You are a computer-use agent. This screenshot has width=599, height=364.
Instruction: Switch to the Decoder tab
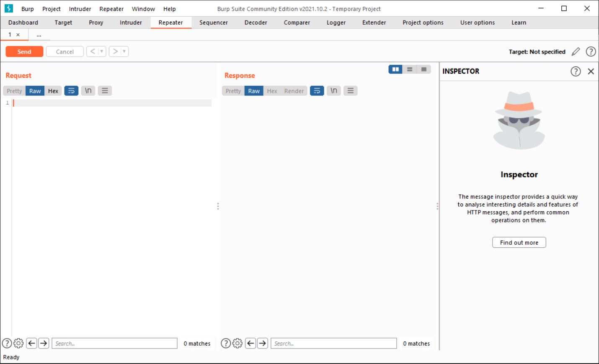click(x=256, y=23)
